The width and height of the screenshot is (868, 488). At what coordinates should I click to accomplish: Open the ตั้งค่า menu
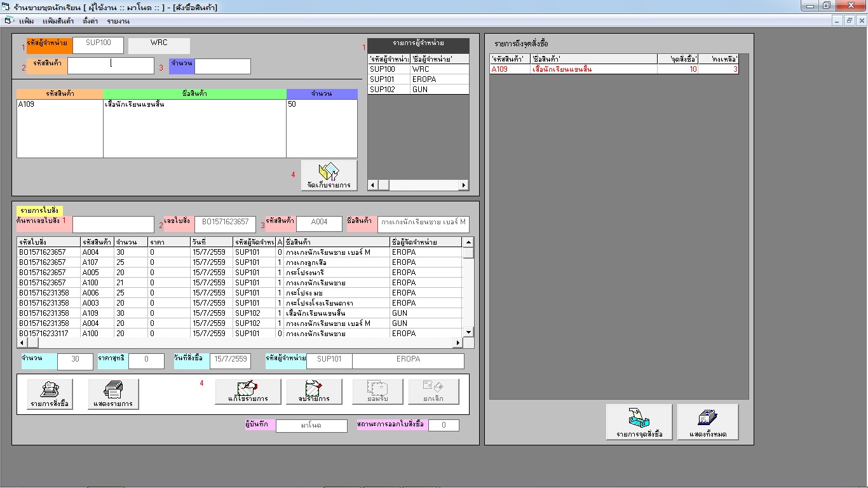coord(90,21)
